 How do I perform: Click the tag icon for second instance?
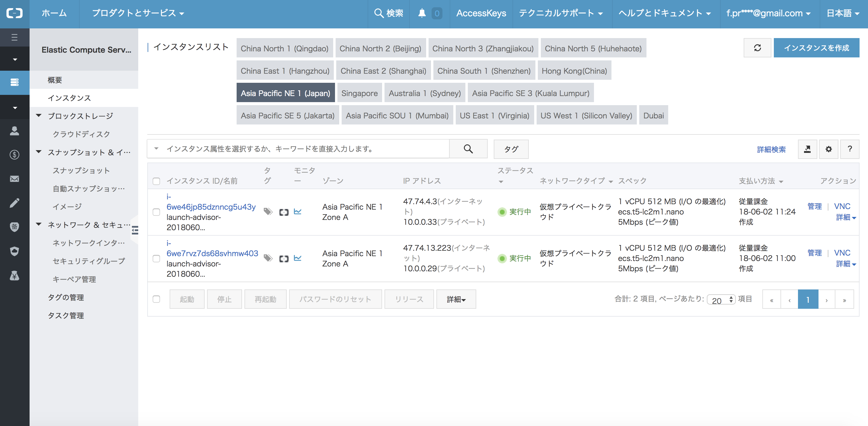[x=268, y=258]
